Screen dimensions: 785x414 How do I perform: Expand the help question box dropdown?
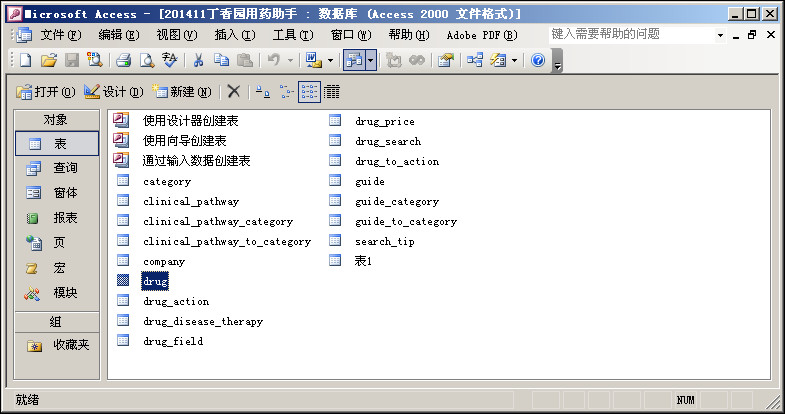coord(720,35)
